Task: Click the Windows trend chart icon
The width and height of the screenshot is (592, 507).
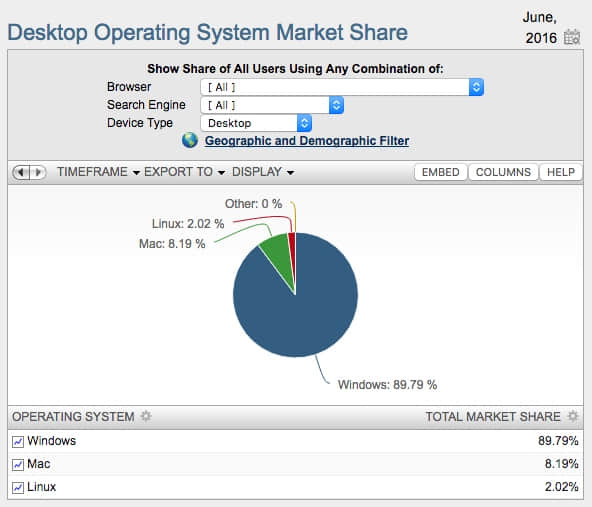Action: [x=18, y=441]
